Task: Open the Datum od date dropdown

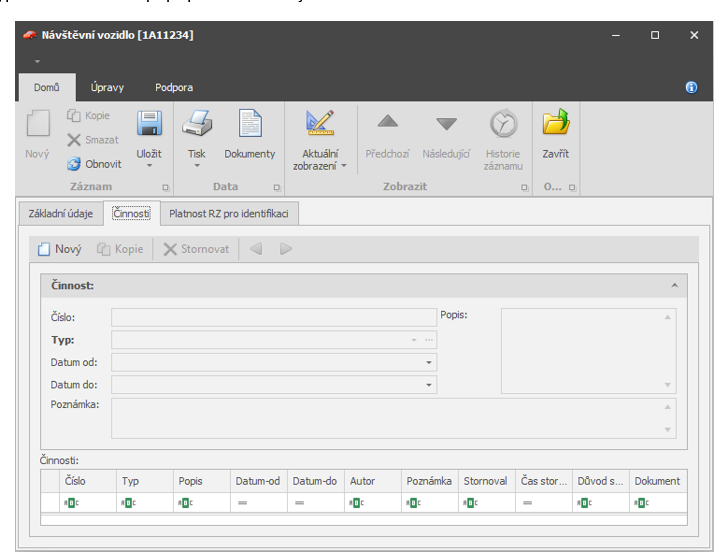Action: [x=429, y=362]
